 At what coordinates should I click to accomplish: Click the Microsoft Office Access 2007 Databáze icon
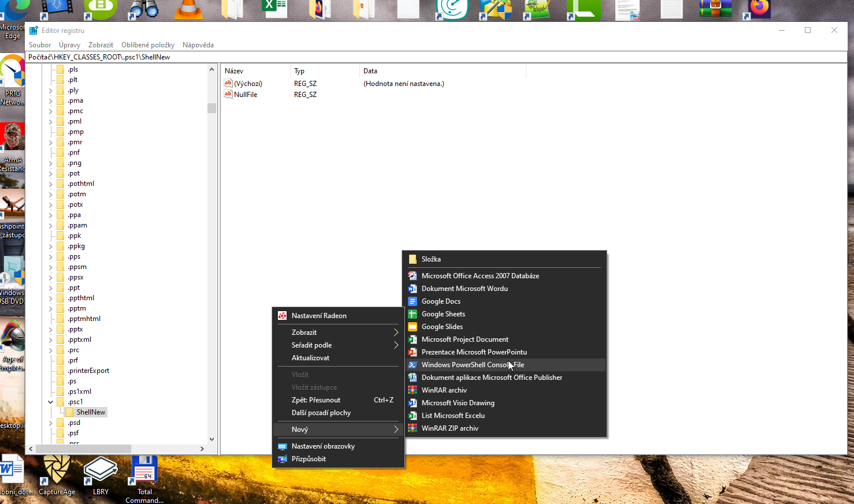(413, 276)
